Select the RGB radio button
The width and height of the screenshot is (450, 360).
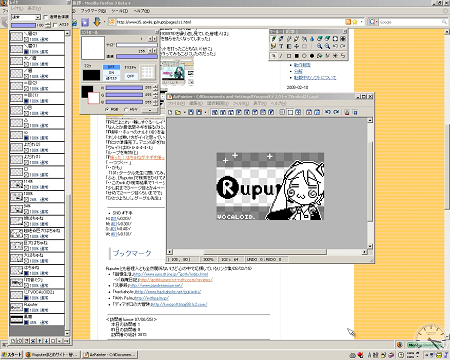(107, 109)
